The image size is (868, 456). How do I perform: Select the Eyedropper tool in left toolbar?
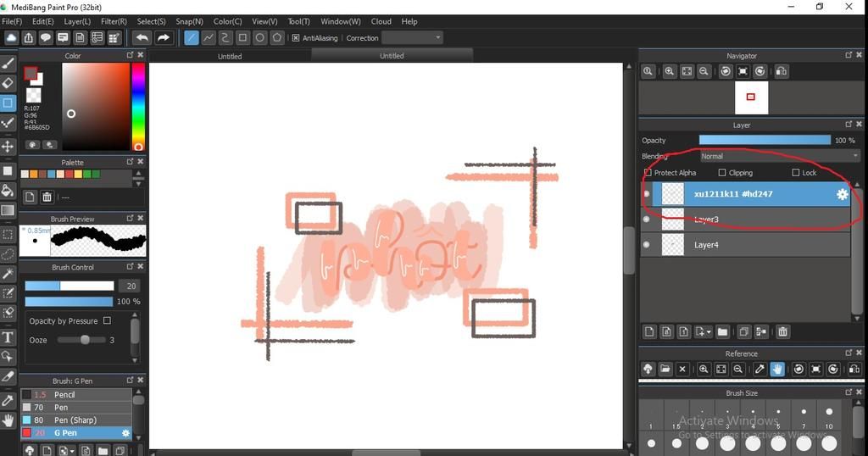[8, 400]
